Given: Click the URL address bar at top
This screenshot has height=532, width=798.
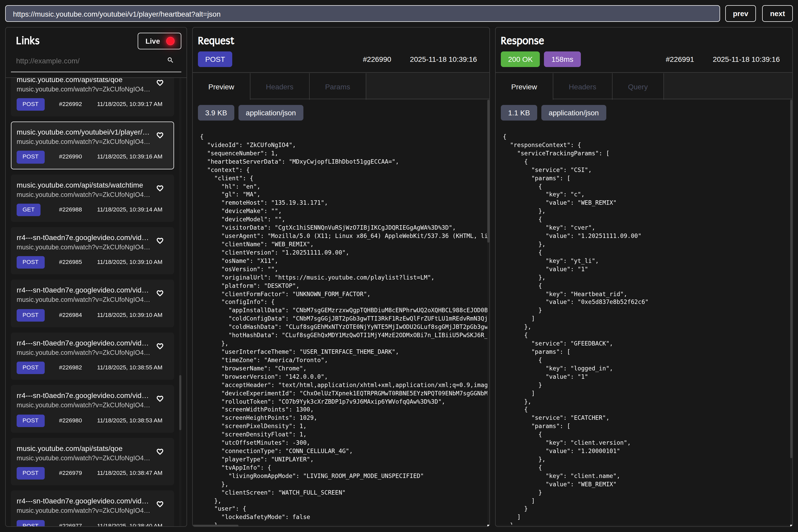Looking at the screenshot, I should 362,14.
